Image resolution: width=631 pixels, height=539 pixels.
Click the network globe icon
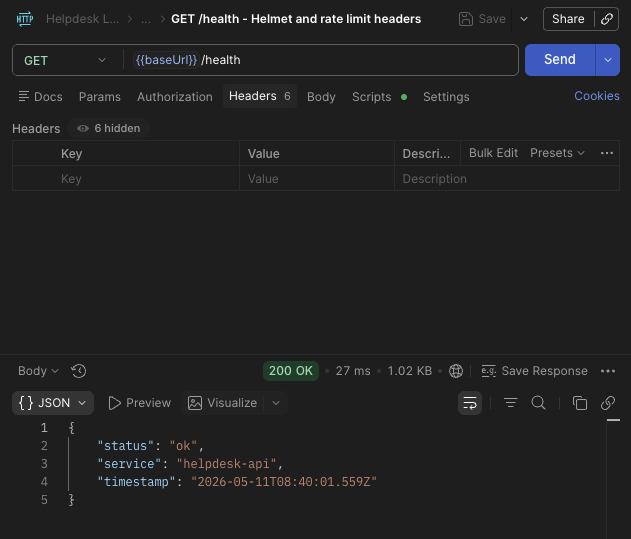[x=456, y=371]
